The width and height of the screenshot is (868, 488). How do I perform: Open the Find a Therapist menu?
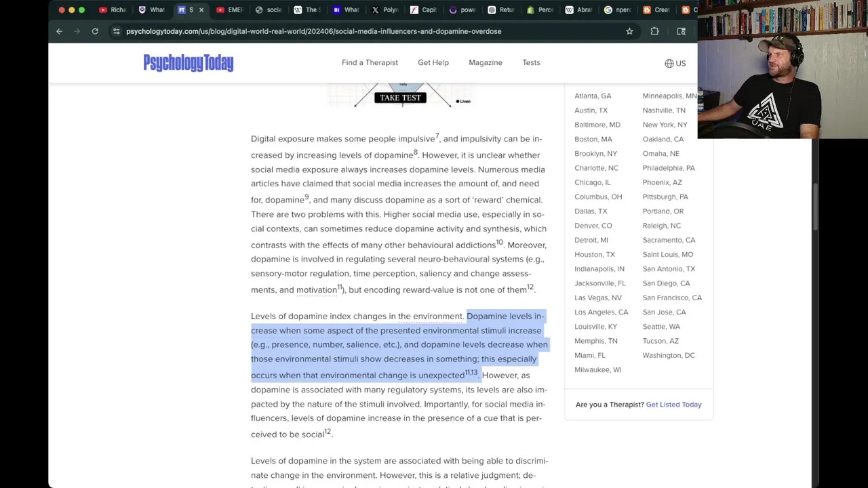click(370, 62)
